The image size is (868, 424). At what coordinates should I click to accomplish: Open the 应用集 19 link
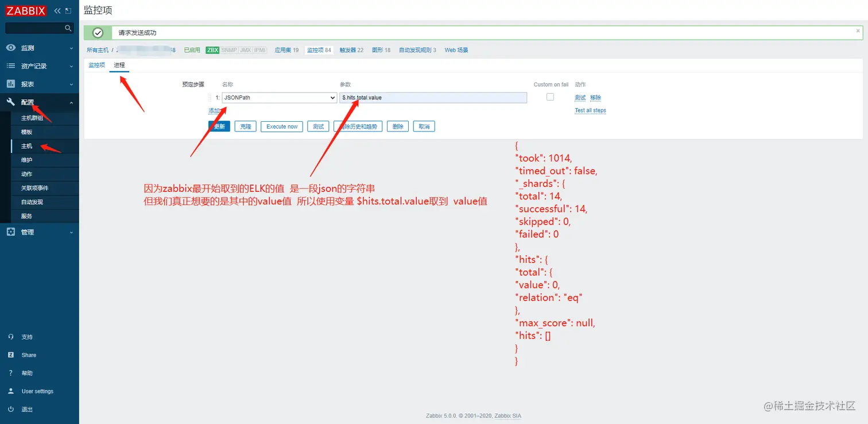pyautogui.click(x=286, y=50)
